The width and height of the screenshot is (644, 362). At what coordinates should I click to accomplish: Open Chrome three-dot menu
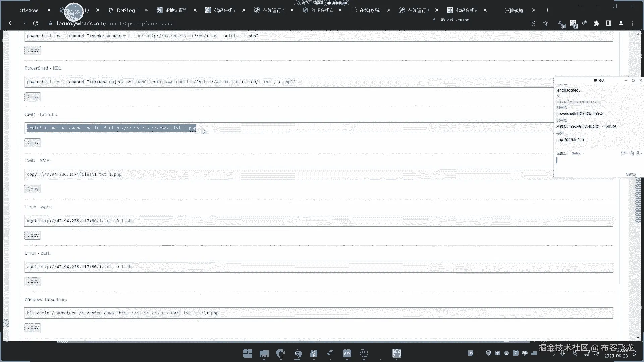click(633, 23)
